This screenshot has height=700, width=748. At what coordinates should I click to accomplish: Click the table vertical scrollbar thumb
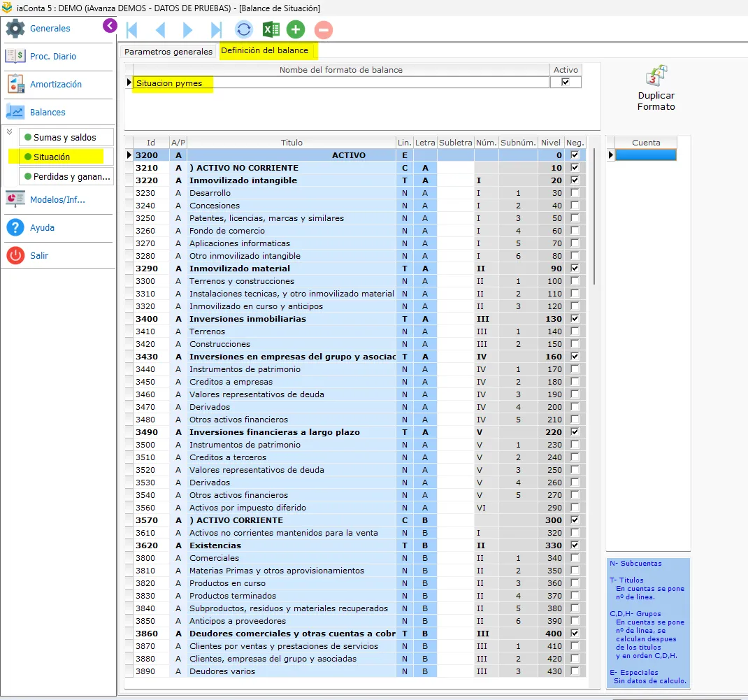coord(594,216)
